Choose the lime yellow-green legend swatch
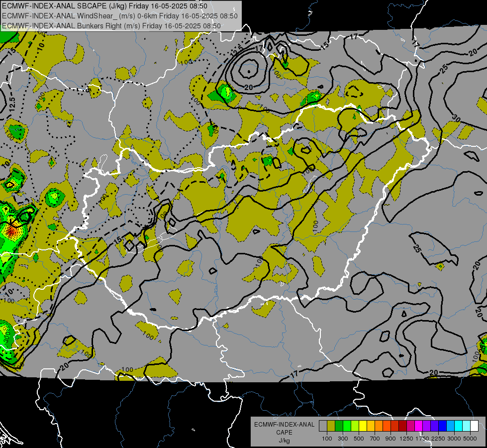Screen dimensions: 487x448 [355, 426]
